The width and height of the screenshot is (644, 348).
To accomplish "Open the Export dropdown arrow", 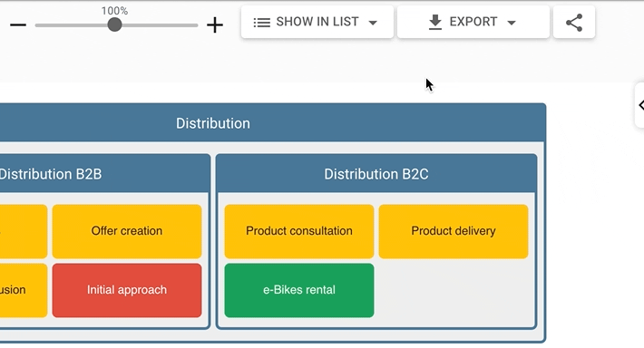I will (x=512, y=23).
